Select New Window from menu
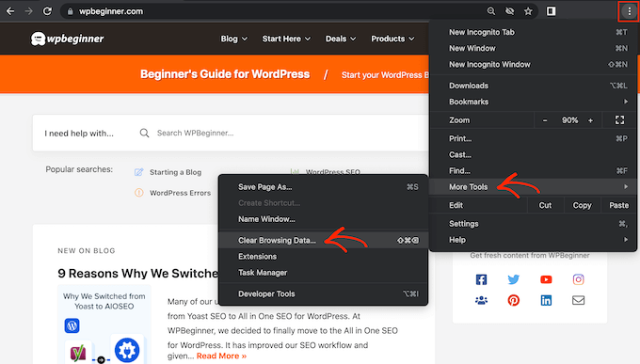Screen dimensions: 640x364 click(x=533, y=48)
